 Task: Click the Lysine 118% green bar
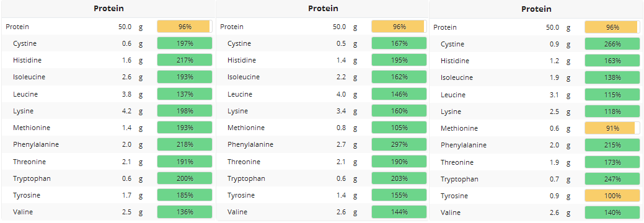pos(612,111)
